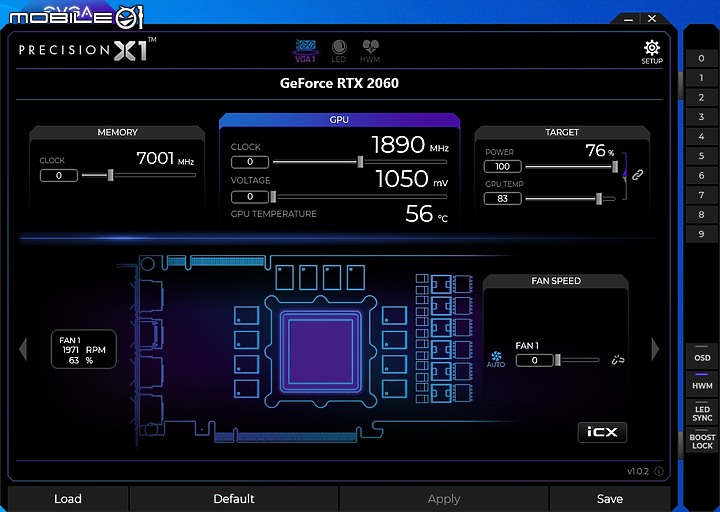The image size is (720, 512).
Task: Click the GeForce RTX 2060 title
Action: 339,83
